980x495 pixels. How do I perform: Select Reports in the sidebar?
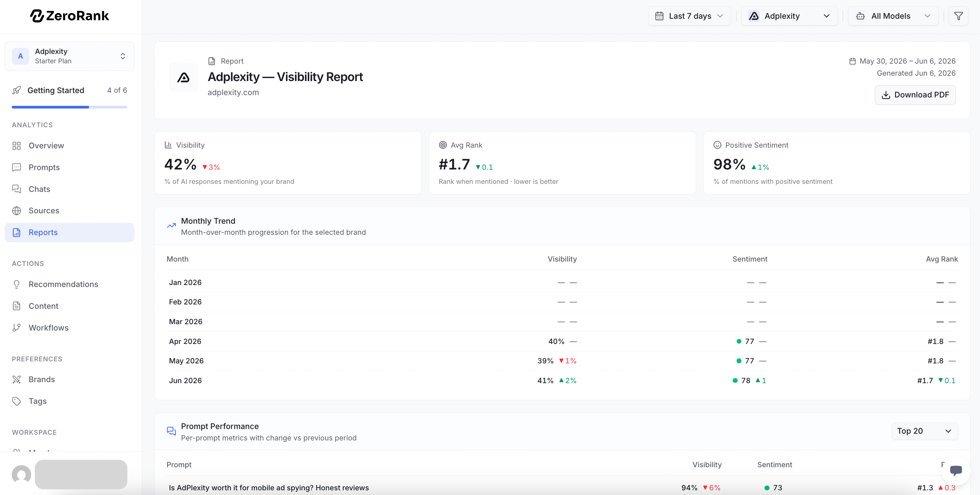pos(70,232)
